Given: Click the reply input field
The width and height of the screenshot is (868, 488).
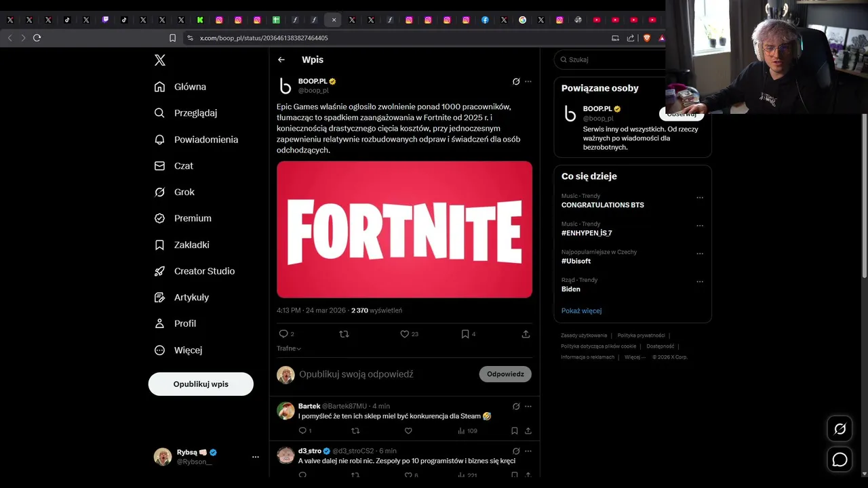Looking at the screenshot, I should (387, 374).
